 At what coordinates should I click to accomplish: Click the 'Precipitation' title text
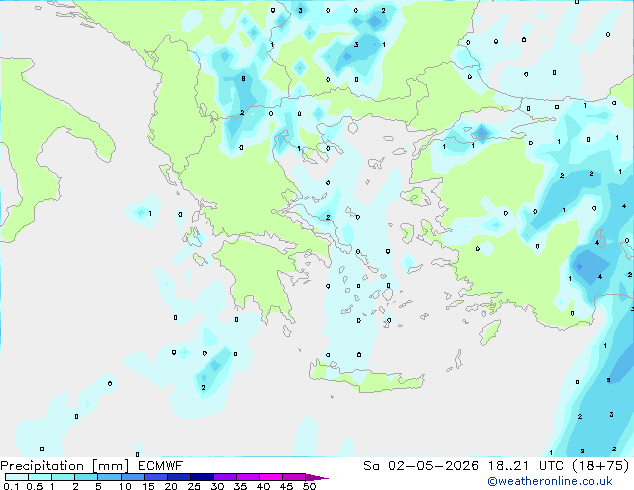point(42,466)
